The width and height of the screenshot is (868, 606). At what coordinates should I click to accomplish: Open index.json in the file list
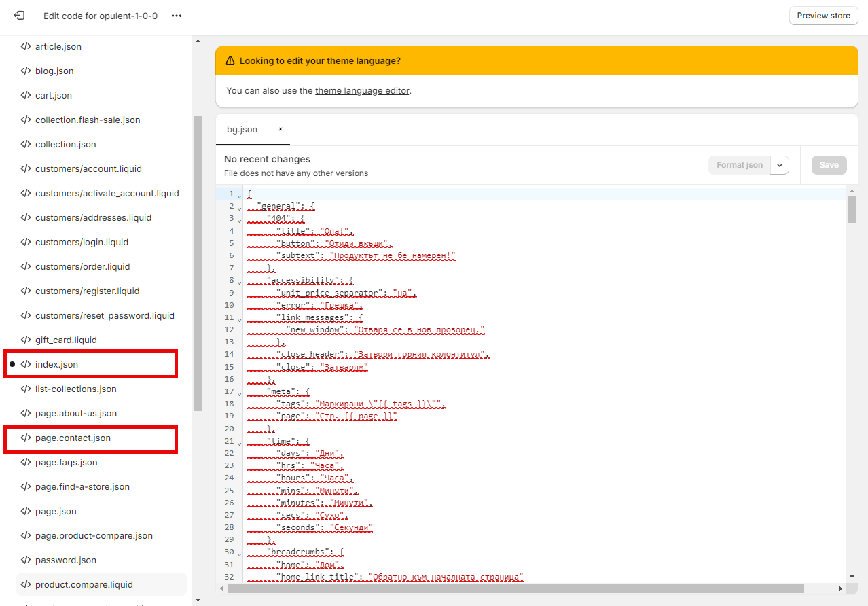(57, 365)
